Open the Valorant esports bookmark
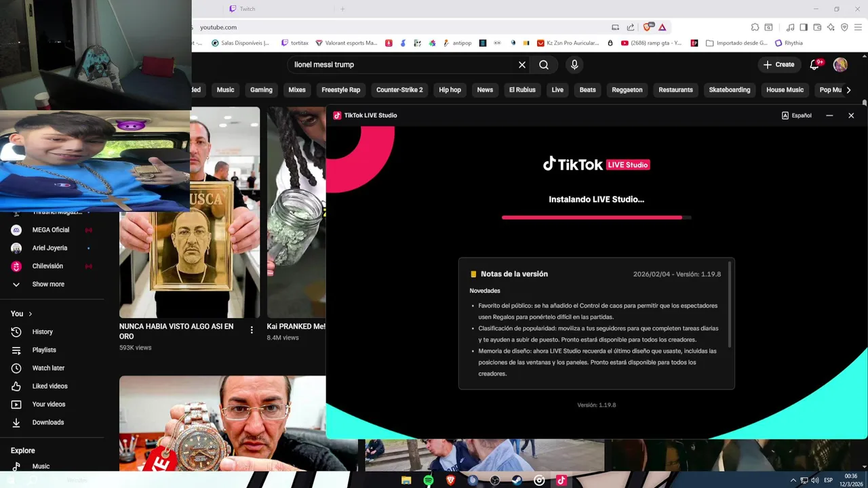 click(347, 43)
